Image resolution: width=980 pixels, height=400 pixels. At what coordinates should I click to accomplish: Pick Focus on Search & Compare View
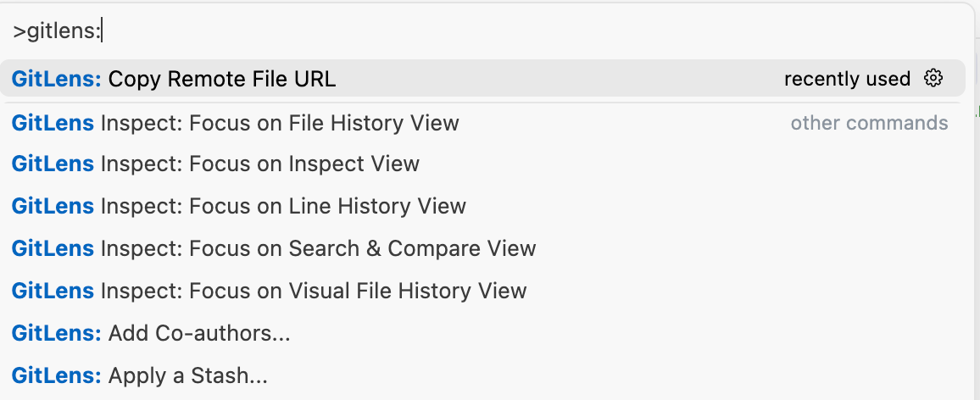(x=482, y=249)
